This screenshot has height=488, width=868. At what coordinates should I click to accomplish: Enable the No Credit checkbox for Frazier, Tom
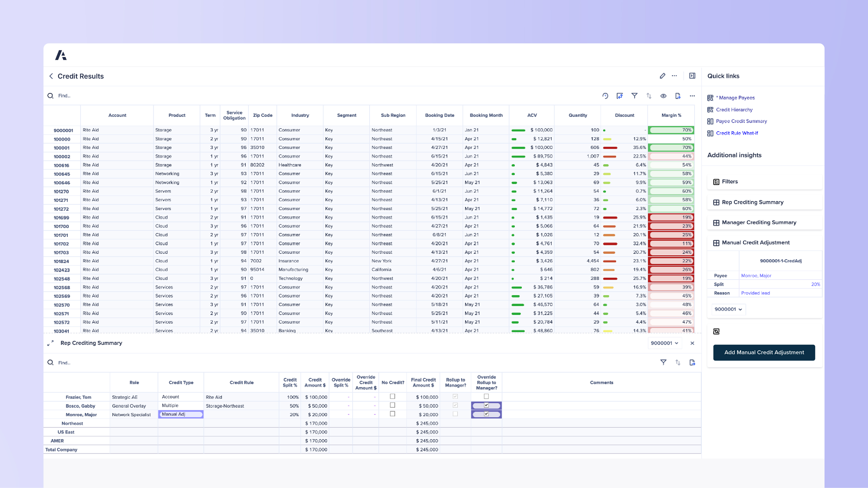tap(392, 397)
